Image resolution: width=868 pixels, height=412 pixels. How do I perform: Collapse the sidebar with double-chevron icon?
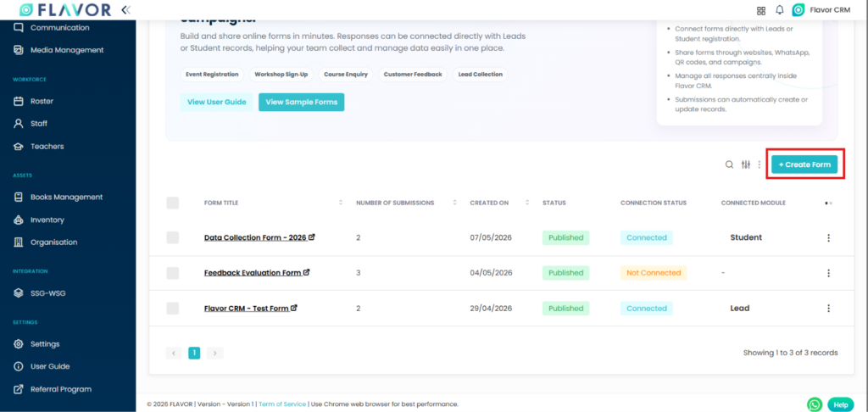(x=126, y=9)
